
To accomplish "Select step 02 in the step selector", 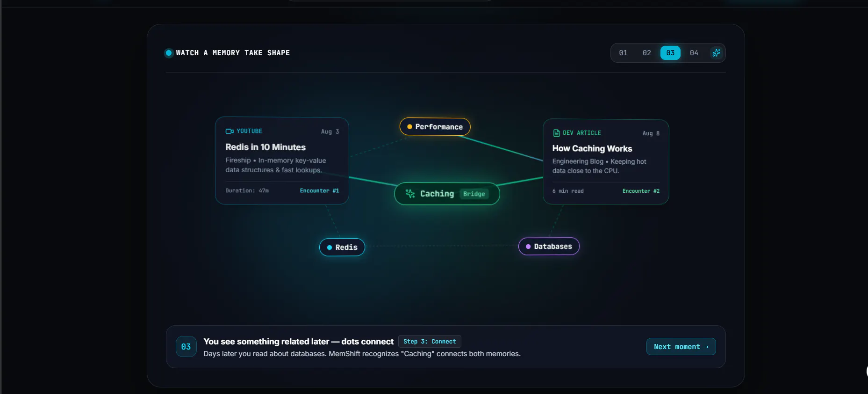I will [x=647, y=53].
